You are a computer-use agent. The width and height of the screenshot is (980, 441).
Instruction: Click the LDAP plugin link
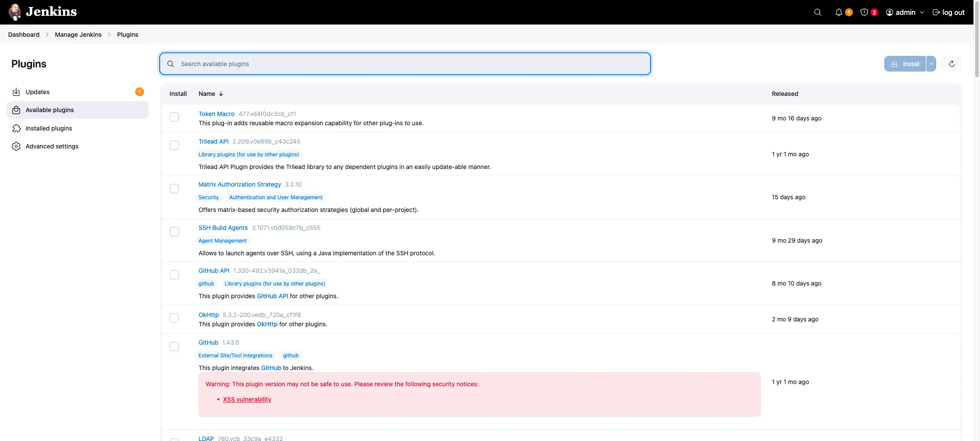(206, 438)
